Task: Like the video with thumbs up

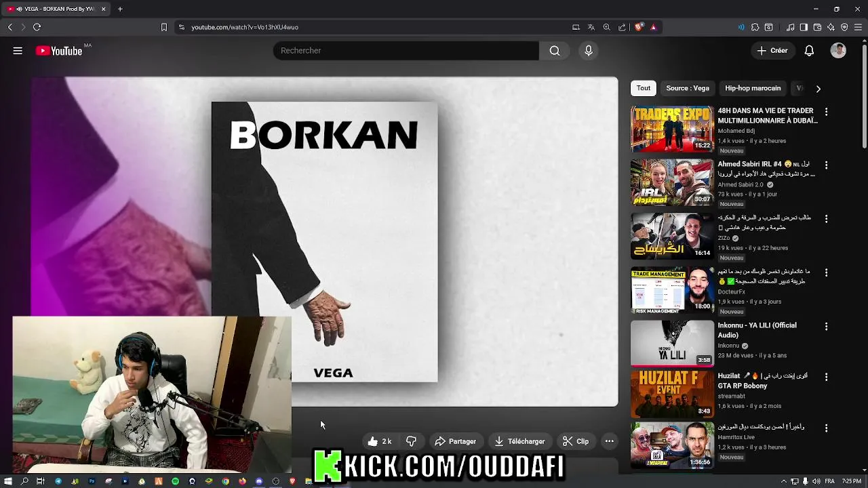Action: pyautogui.click(x=380, y=441)
